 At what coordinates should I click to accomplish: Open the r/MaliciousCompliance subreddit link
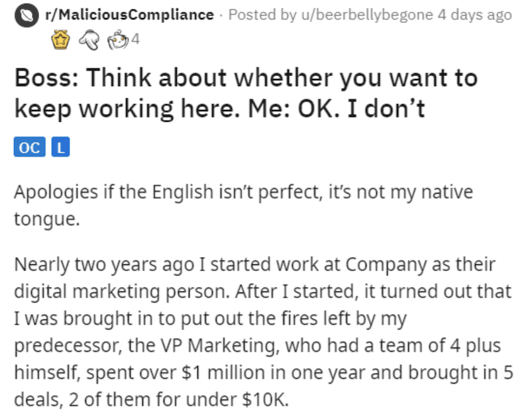[x=129, y=15]
